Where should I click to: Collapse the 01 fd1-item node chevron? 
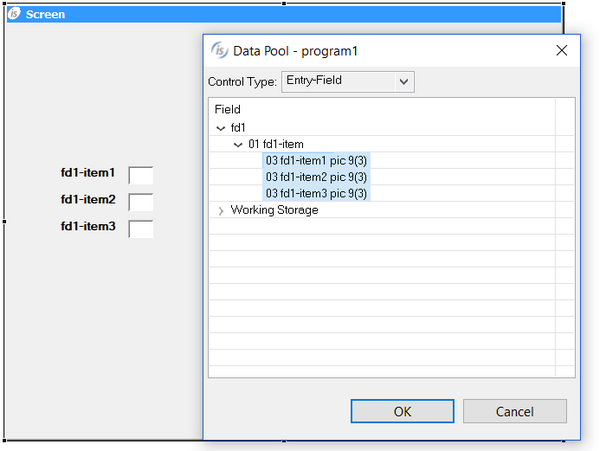pyautogui.click(x=238, y=144)
